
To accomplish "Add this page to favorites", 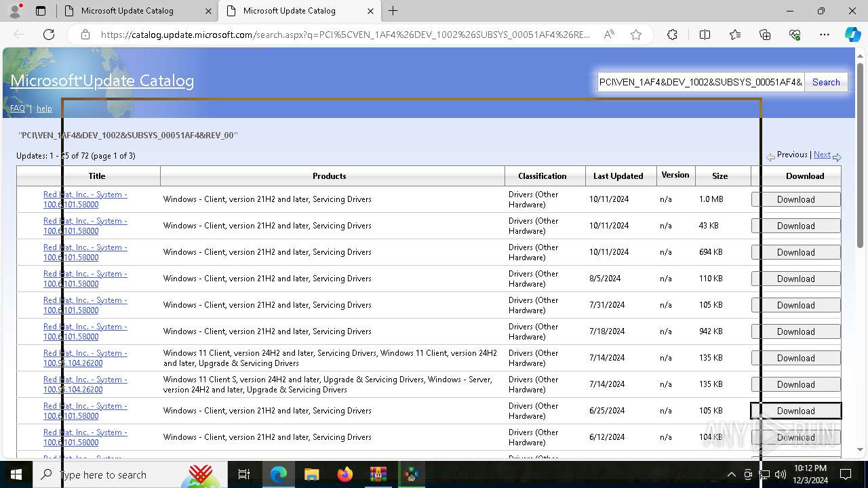I will pyautogui.click(x=635, y=35).
